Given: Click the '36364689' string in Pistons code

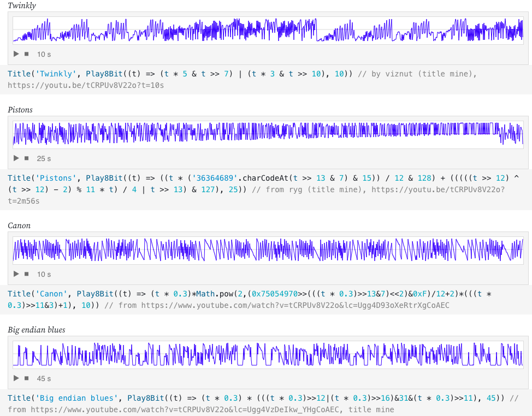Looking at the screenshot, I should (x=215, y=178).
